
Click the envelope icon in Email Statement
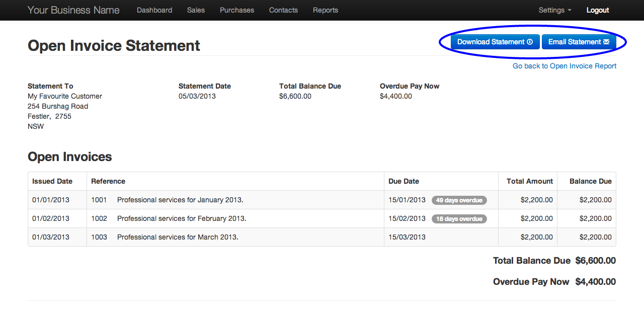[606, 42]
